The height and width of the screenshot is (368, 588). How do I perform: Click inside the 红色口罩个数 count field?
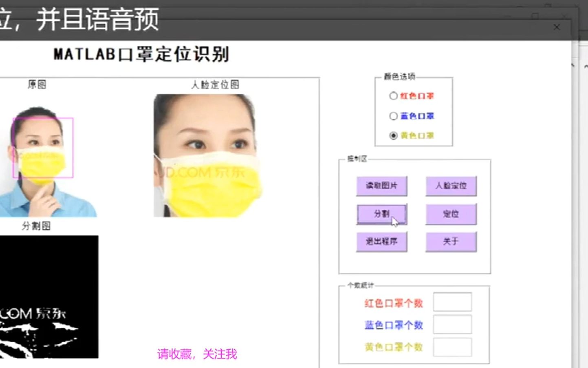[x=452, y=302]
